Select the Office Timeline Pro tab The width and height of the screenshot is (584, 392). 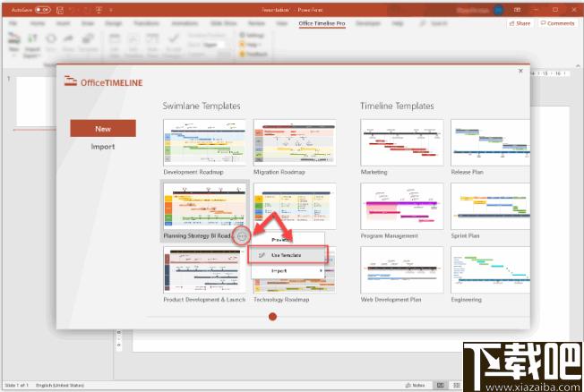[x=322, y=23]
